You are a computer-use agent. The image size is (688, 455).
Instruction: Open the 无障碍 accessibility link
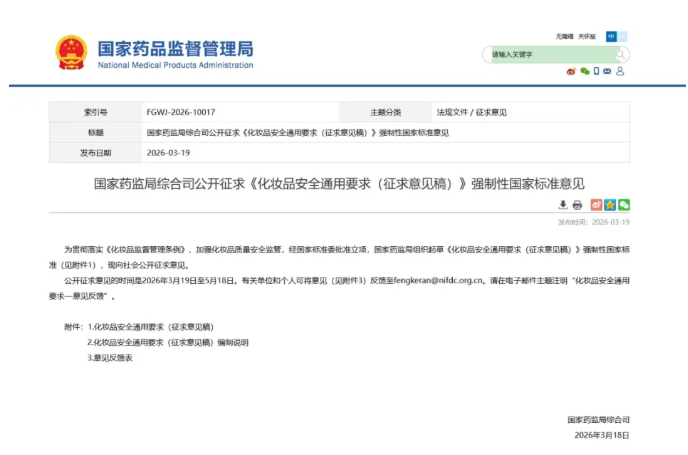pos(564,36)
